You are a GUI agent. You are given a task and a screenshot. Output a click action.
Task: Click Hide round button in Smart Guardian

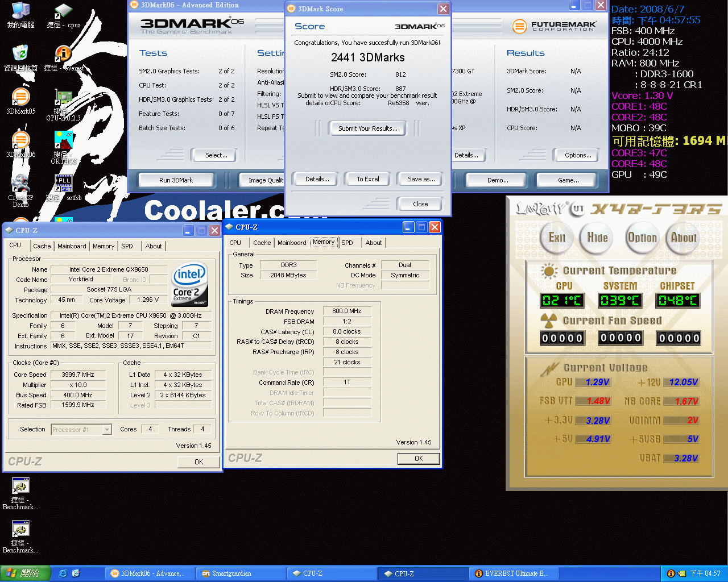(x=598, y=238)
